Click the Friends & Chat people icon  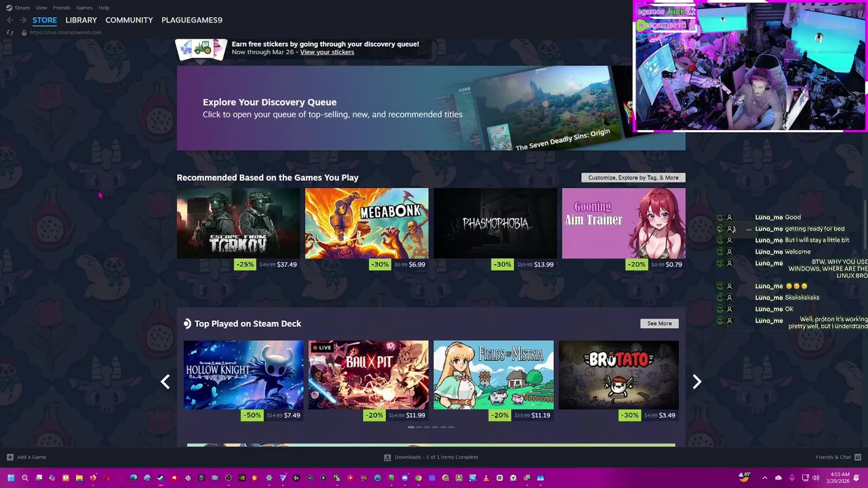pos(858,457)
